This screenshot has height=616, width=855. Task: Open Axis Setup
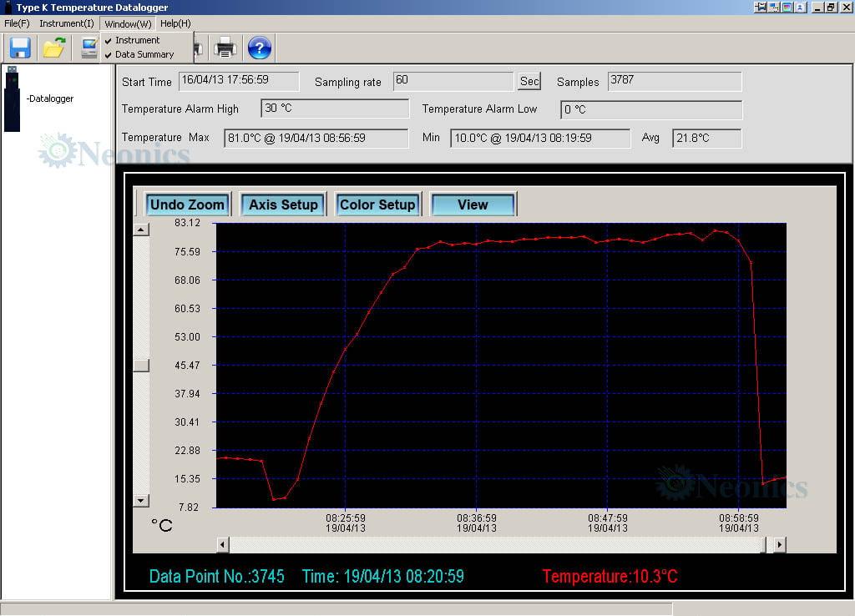coord(283,204)
